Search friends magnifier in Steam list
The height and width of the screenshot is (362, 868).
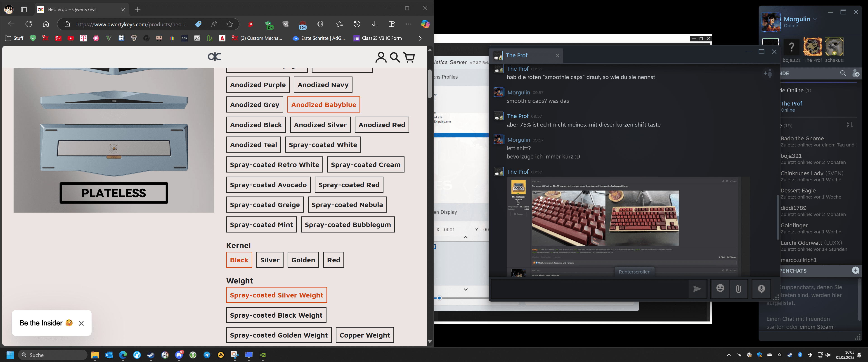pyautogui.click(x=843, y=73)
